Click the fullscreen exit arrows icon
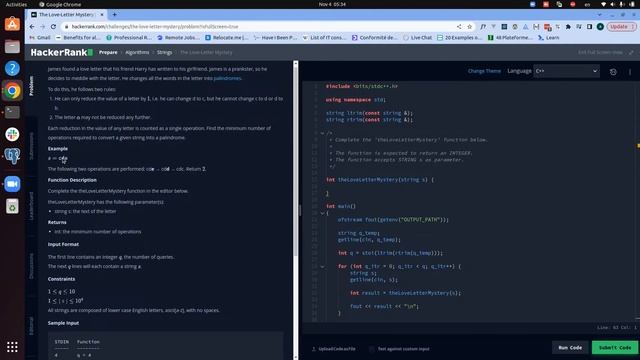This screenshot has width=640, height=360. click(x=631, y=52)
